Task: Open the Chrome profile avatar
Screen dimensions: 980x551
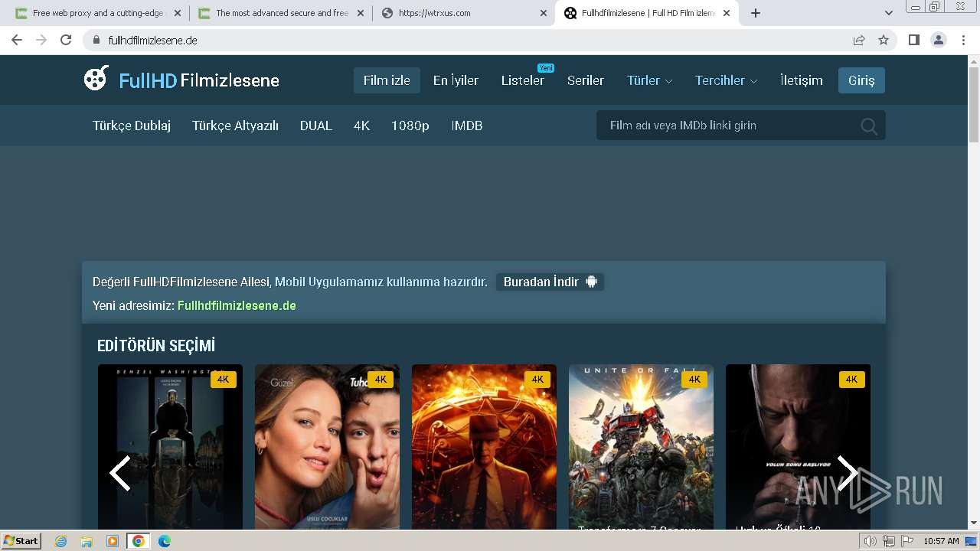Action: (x=939, y=40)
